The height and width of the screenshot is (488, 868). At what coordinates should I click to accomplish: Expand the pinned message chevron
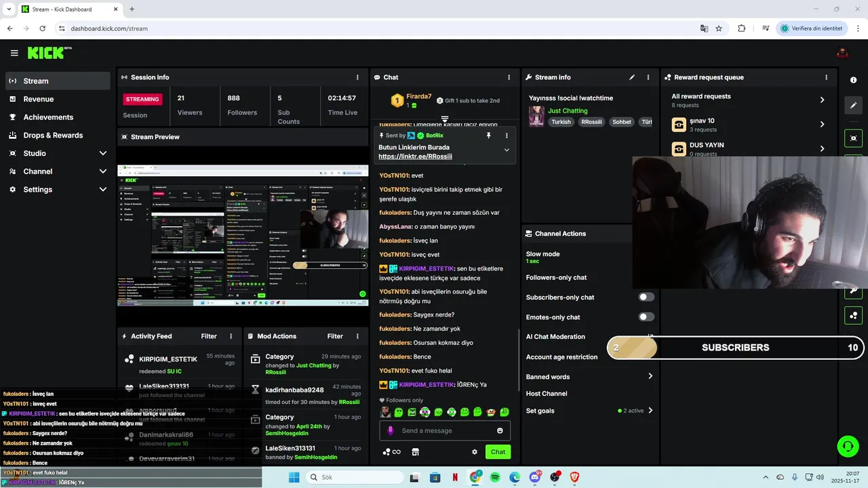click(507, 150)
